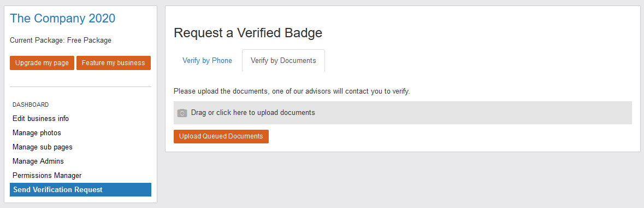
Task: Click the document upload drop zone text
Action: tap(253, 112)
